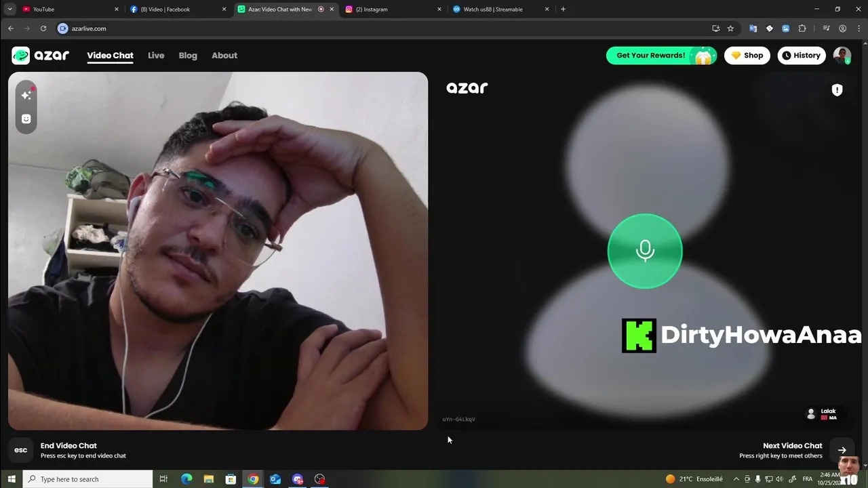This screenshot has width=868, height=488.
Task: Click the tab recording indicator on Azar tab
Action: 321,9
